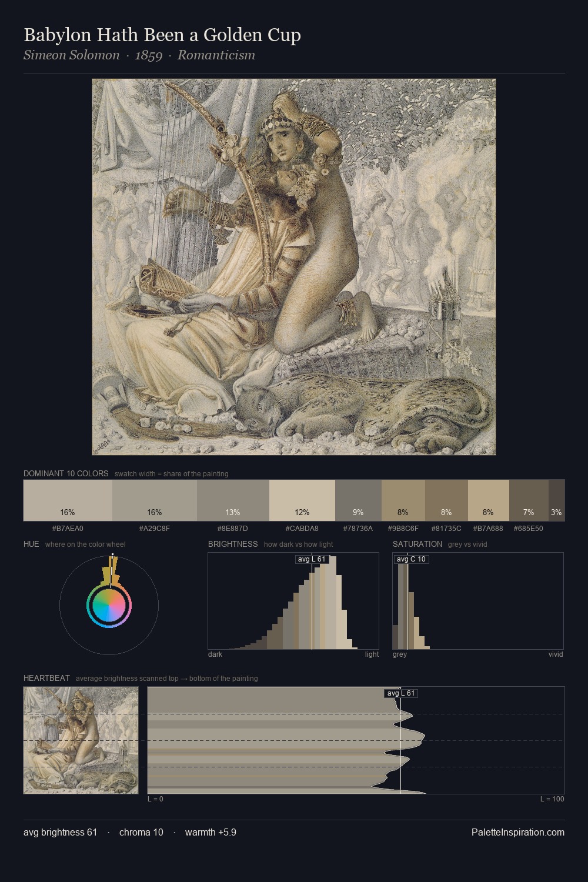This screenshot has height=882, width=588.
Task: Click the saturation histogram chart
Action: 478,601
